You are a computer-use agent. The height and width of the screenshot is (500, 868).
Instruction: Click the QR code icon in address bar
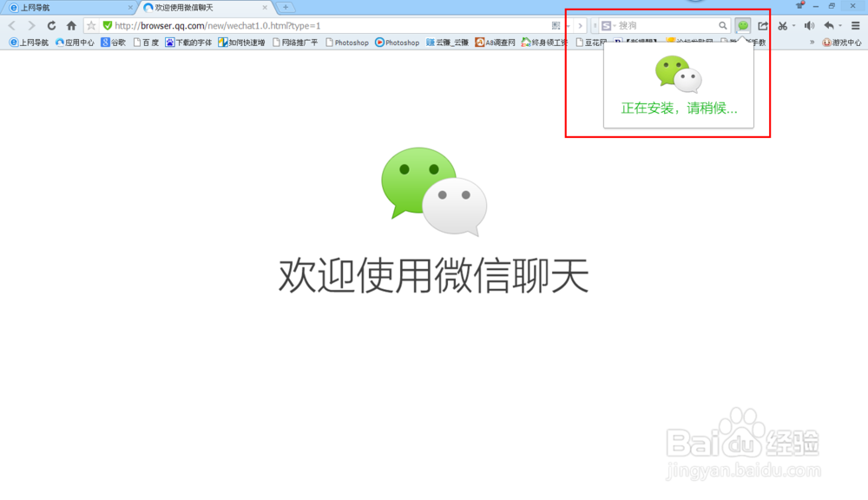click(556, 25)
